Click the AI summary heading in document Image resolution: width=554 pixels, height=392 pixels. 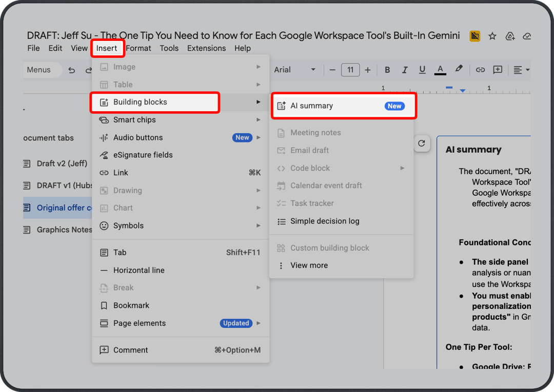point(473,150)
